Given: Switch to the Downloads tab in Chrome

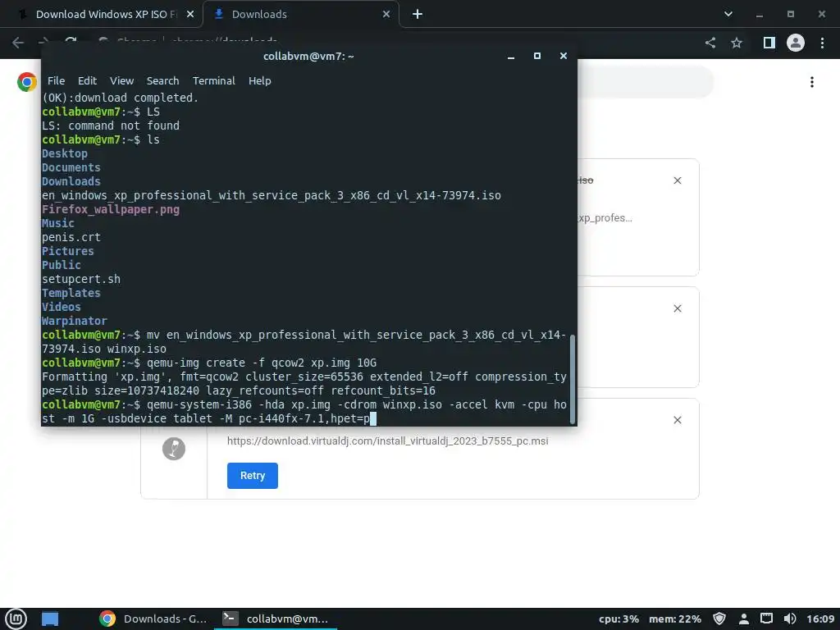Looking at the screenshot, I should pos(300,15).
